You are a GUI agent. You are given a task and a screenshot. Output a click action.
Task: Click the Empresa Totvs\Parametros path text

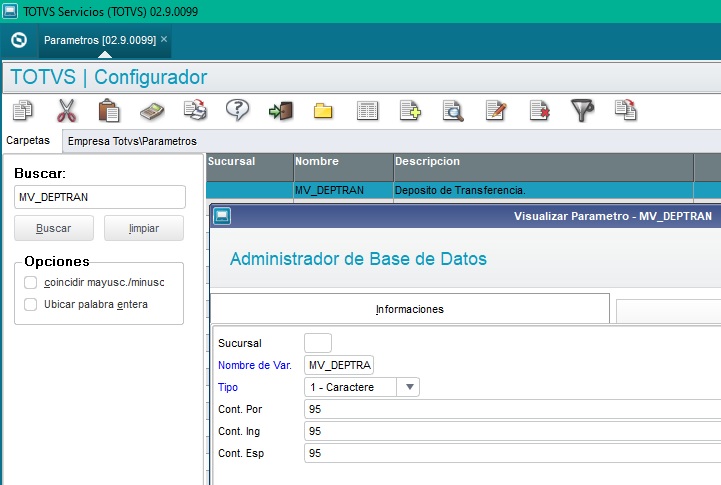pos(132,141)
